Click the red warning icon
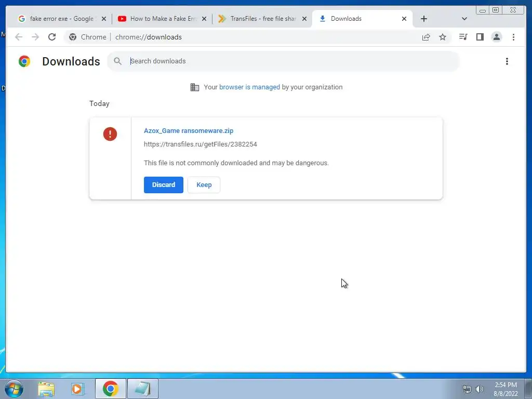532x399 pixels. [x=110, y=134]
